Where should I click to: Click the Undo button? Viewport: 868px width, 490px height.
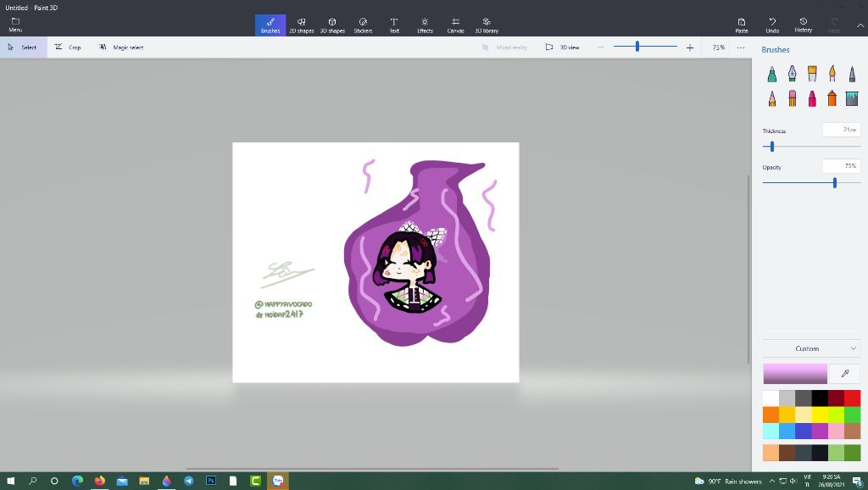click(x=772, y=25)
